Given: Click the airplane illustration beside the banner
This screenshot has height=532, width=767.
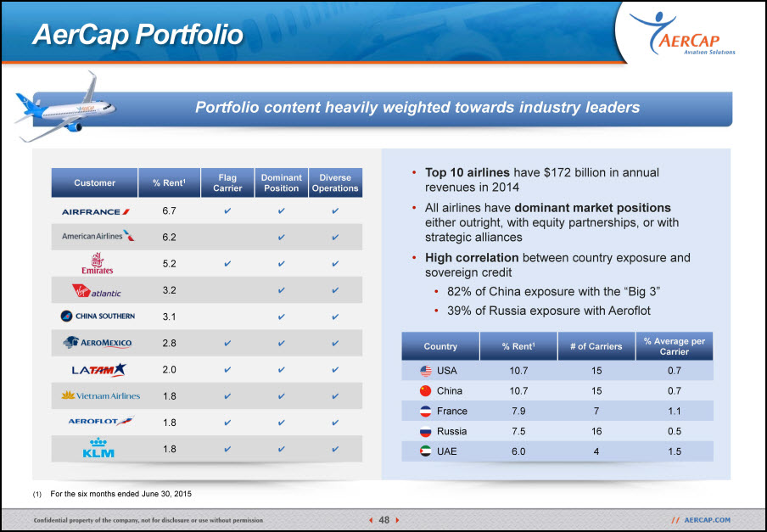Looking at the screenshot, I should (65, 107).
